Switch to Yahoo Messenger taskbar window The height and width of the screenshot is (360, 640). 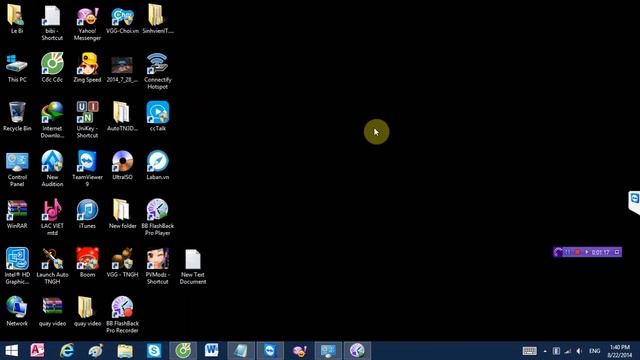point(299,351)
